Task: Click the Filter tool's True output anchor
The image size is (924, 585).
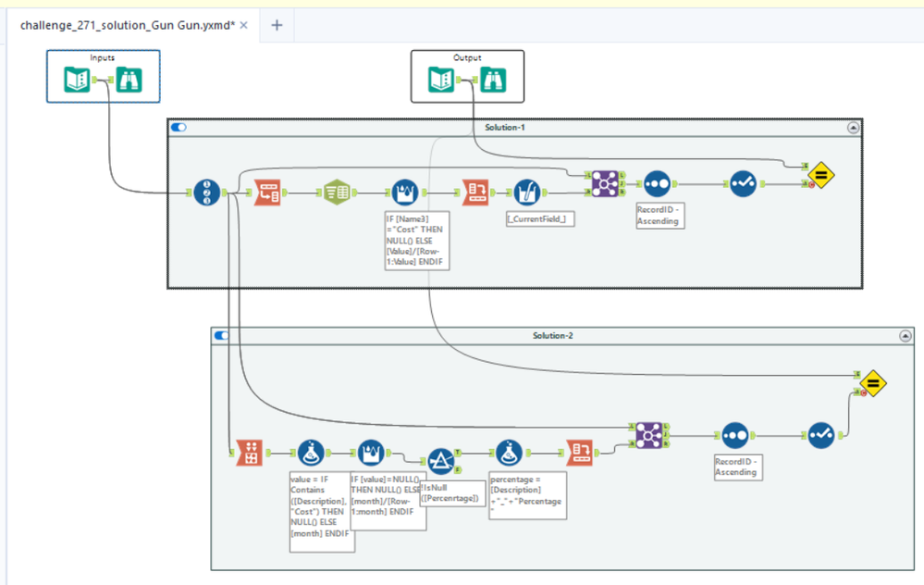Action: point(457,453)
